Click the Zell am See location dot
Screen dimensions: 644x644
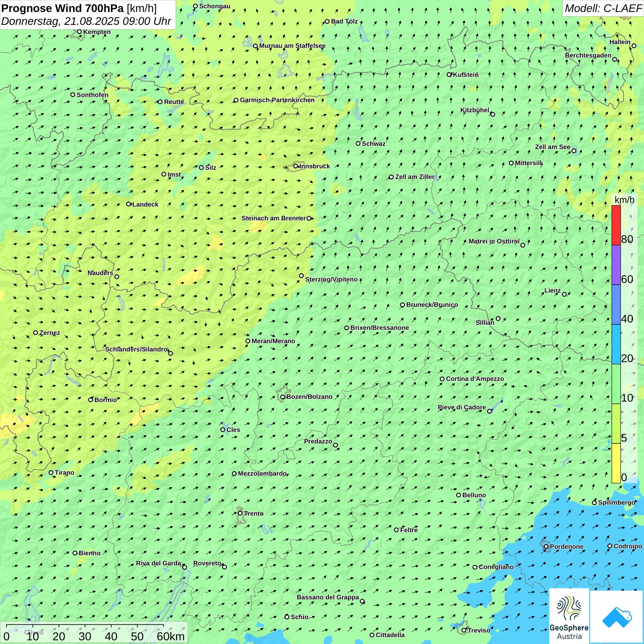click(574, 151)
